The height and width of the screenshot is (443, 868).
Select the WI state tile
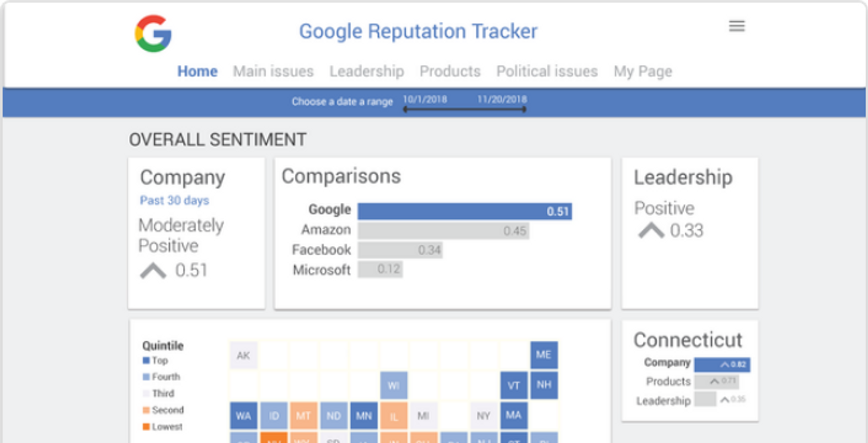click(394, 385)
